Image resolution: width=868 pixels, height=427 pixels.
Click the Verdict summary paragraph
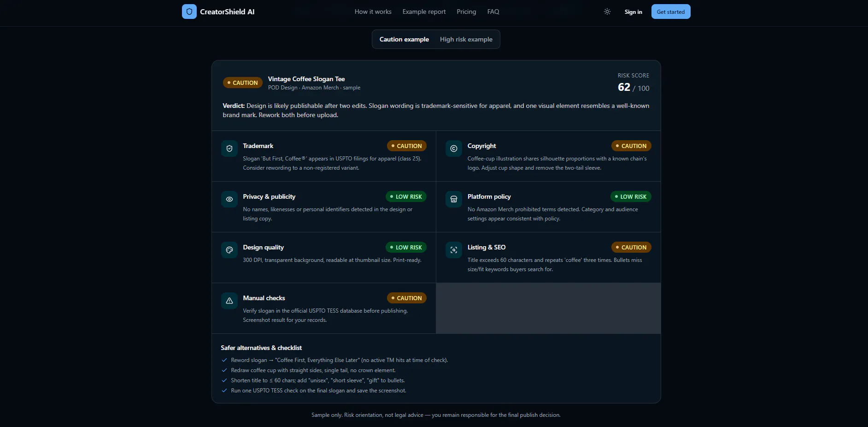pos(436,110)
